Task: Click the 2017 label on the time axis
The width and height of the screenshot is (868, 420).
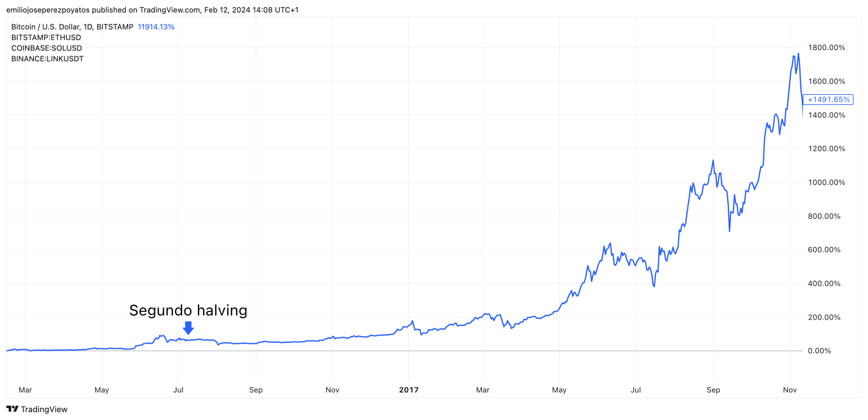Action: coord(409,390)
